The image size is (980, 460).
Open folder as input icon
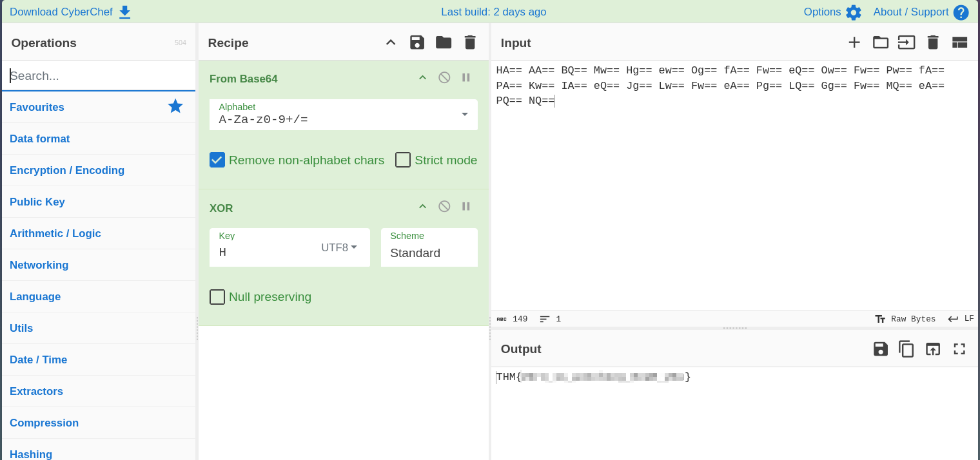(881, 43)
